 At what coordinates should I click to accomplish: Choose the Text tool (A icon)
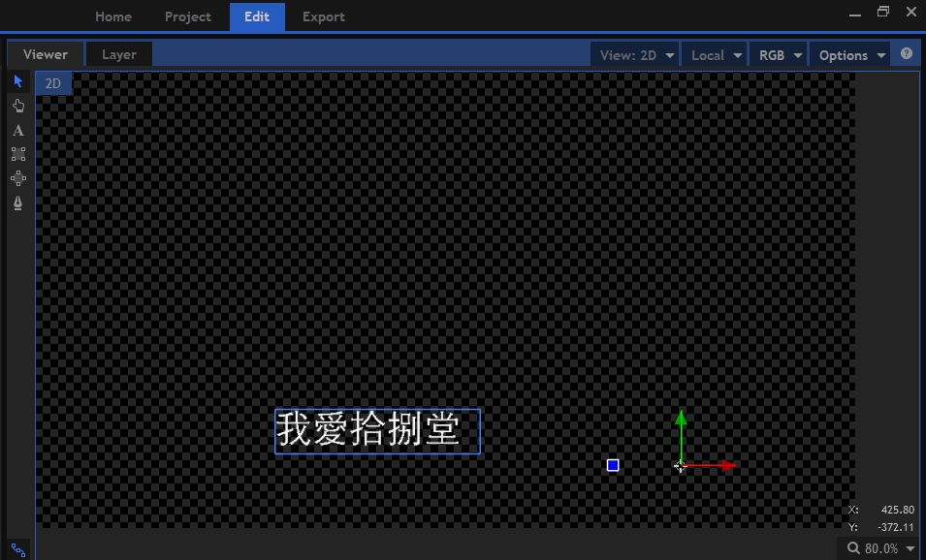tap(18, 130)
